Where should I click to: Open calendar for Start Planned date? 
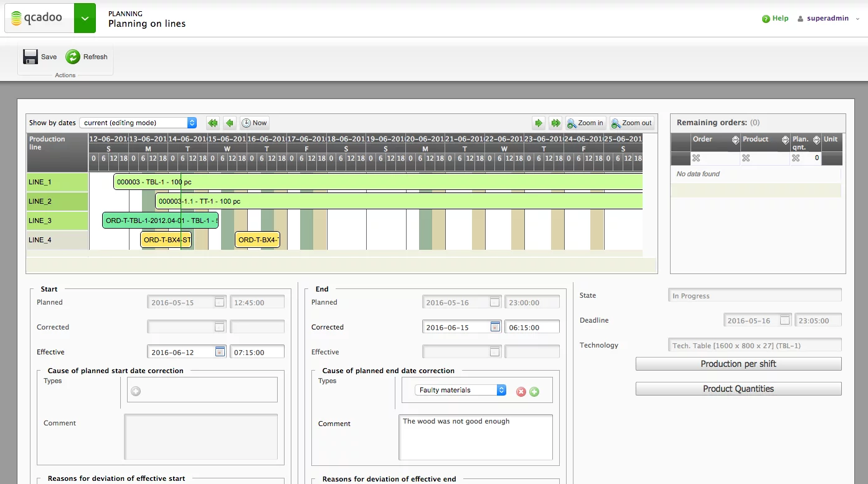(x=219, y=303)
